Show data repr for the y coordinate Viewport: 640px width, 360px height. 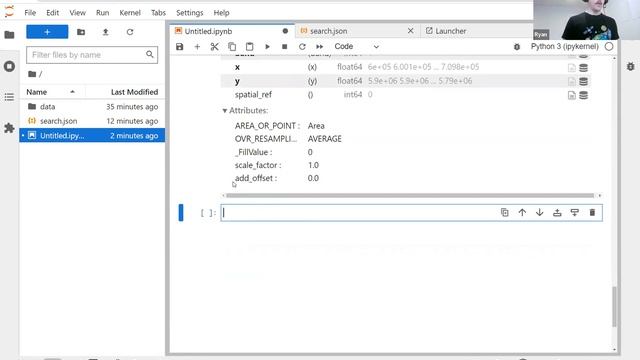coord(584,82)
